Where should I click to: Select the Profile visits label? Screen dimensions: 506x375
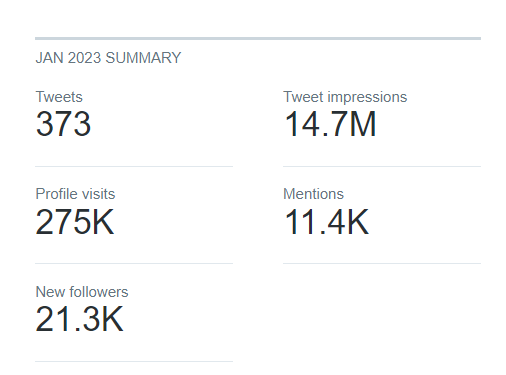click(x=75, y=194)
